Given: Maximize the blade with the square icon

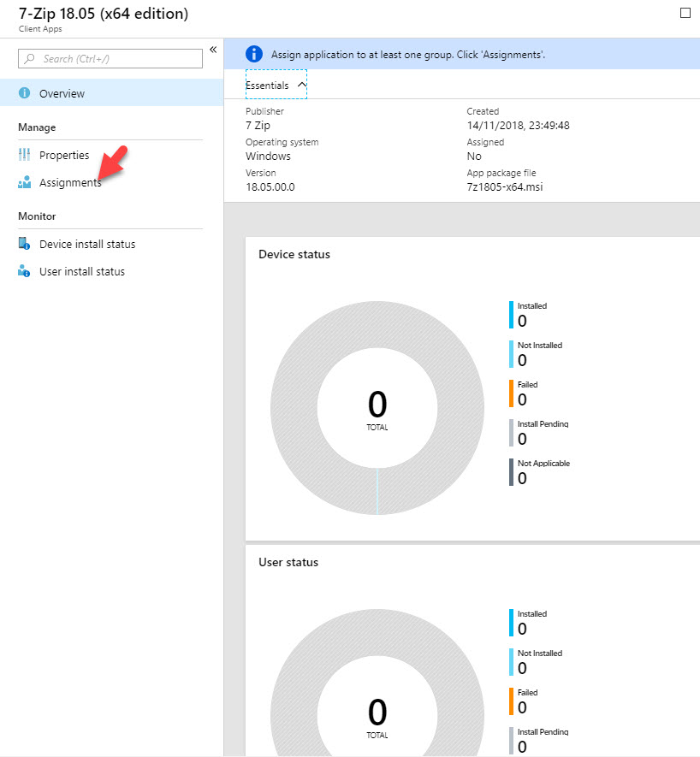Looking at the screenshot, I should click(x=685, y=13).
